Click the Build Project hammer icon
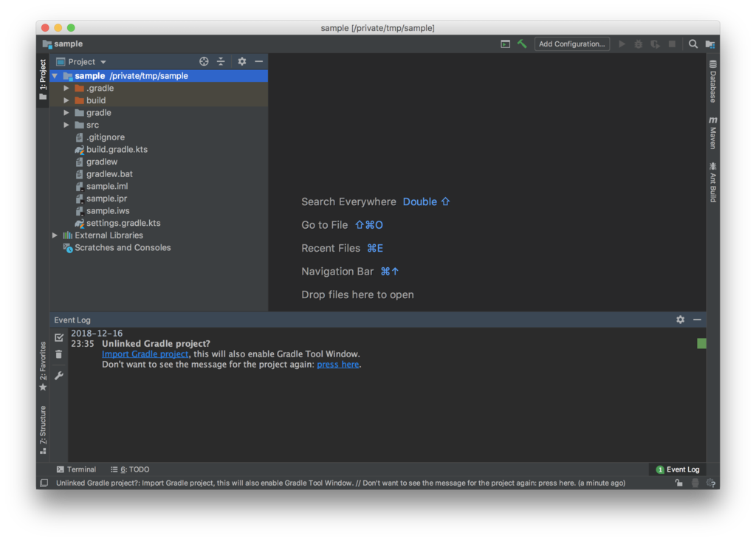Screen dimensions: 756x541 pos(522,44)
